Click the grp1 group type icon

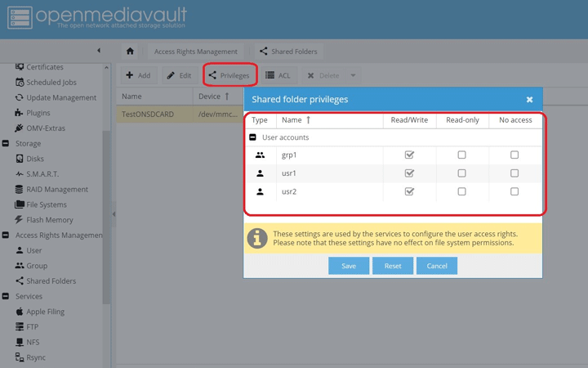pyautogui.click(x=260, y=155)
